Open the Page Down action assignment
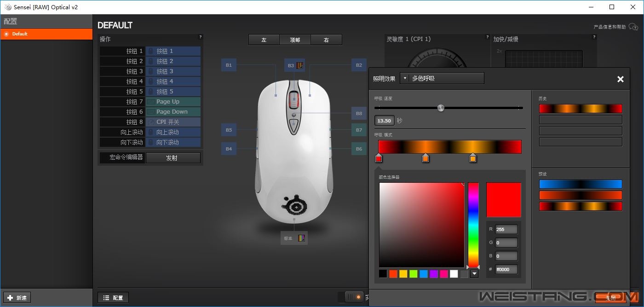 pyautogui.click(x=173, y=112)
